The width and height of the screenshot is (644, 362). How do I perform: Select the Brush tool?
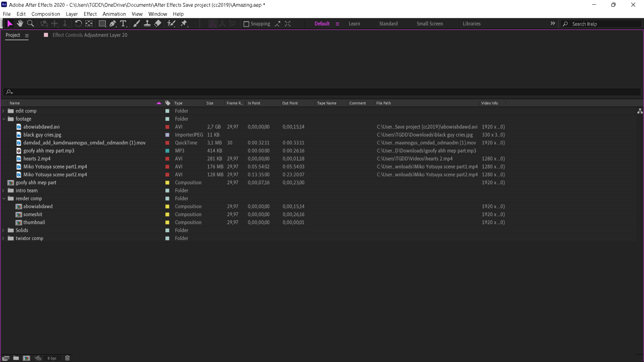137,24
